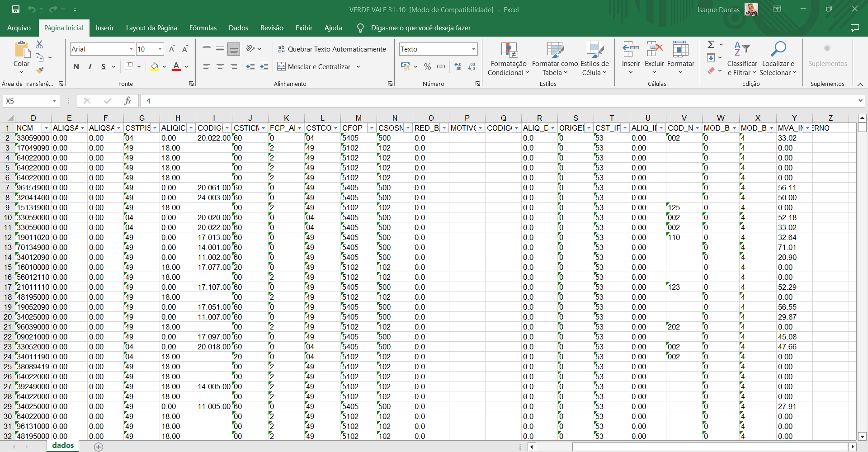Click the Cut scissors icon

coord(39,44)
